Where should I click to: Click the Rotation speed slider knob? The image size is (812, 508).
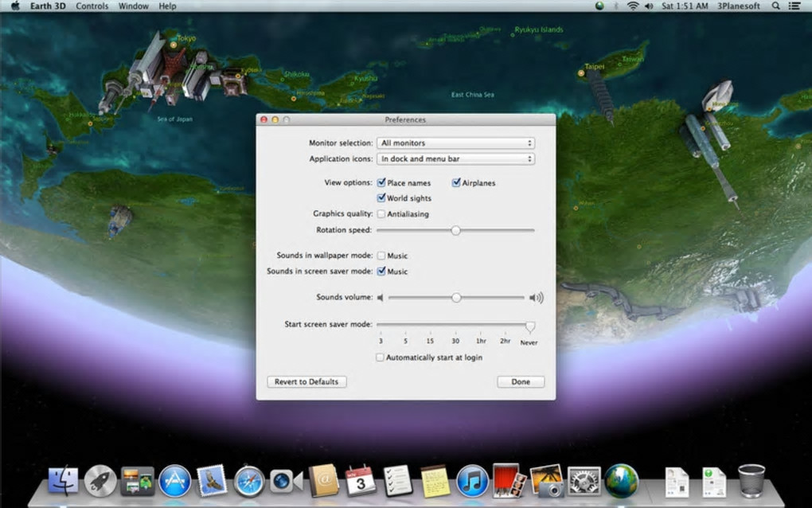tap(455, 230)
